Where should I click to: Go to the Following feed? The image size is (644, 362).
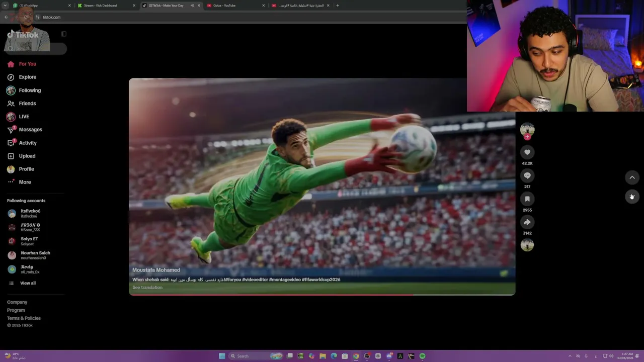[24, 90]
